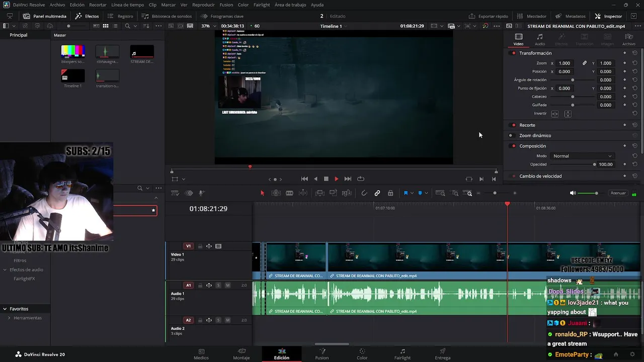644x362 pixels.
Task: Toggle linked selection chain in timeline toolbar
Action: tap(377, 193)
